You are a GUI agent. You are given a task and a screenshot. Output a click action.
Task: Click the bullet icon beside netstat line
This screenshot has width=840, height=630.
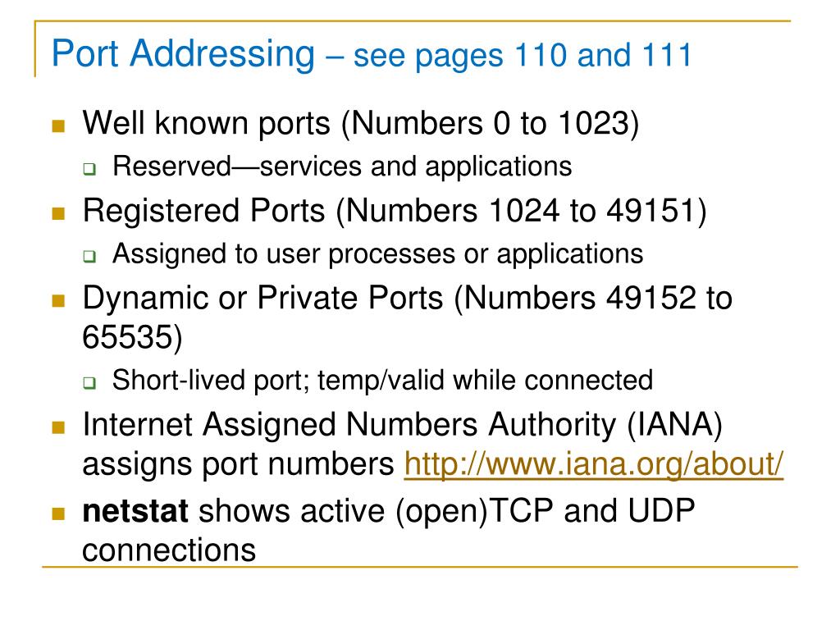point(58,514)
